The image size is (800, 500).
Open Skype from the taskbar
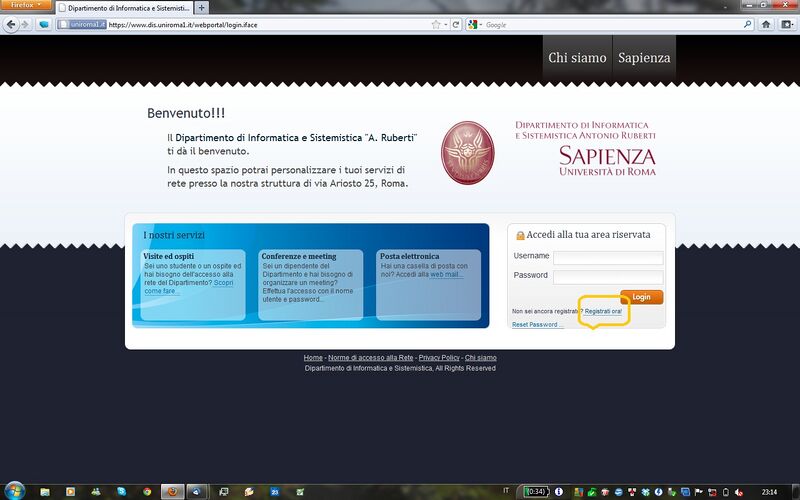tap(121, 492)
